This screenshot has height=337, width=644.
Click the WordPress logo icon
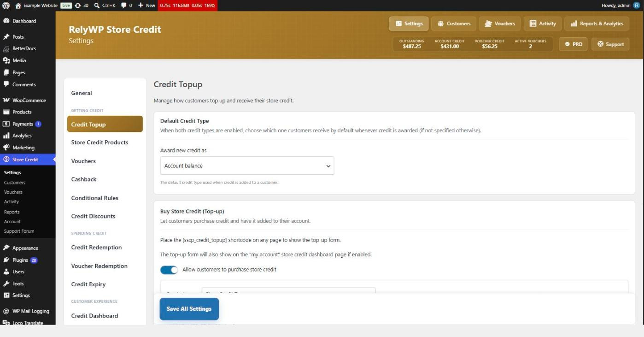coord(6,6)
